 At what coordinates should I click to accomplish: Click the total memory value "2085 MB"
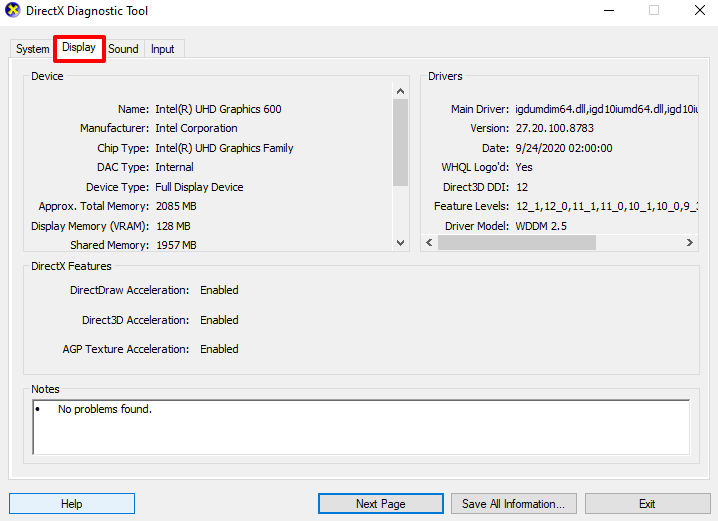tap(176, 206)
